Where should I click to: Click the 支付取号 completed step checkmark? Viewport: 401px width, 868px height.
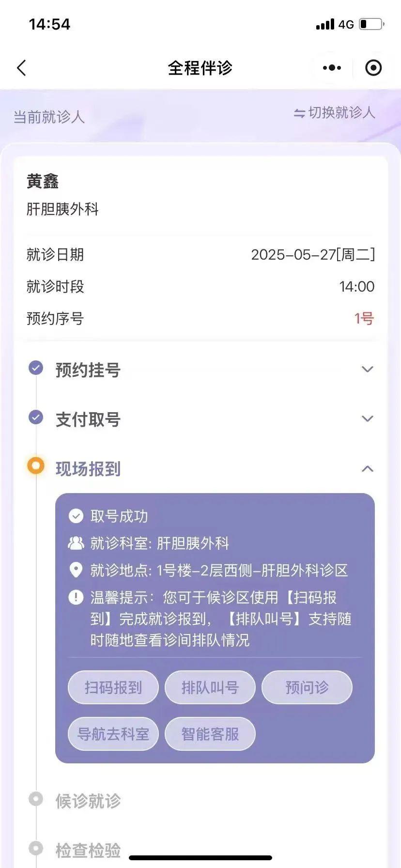pos(36,417)
